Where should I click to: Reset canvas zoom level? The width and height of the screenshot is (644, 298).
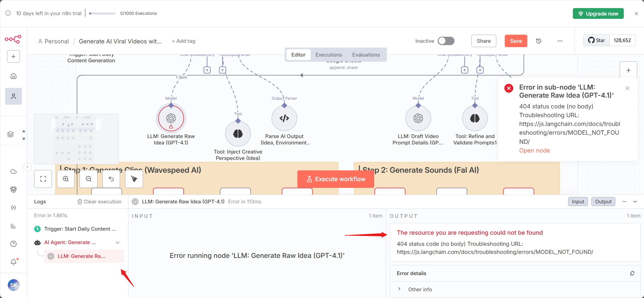coord(111,179)
